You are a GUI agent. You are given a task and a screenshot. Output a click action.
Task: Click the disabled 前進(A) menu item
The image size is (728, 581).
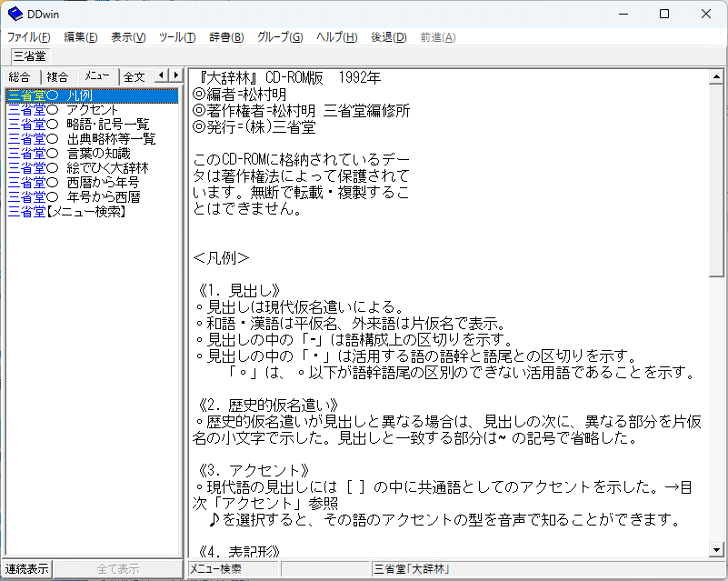click(x=438, y=37)
